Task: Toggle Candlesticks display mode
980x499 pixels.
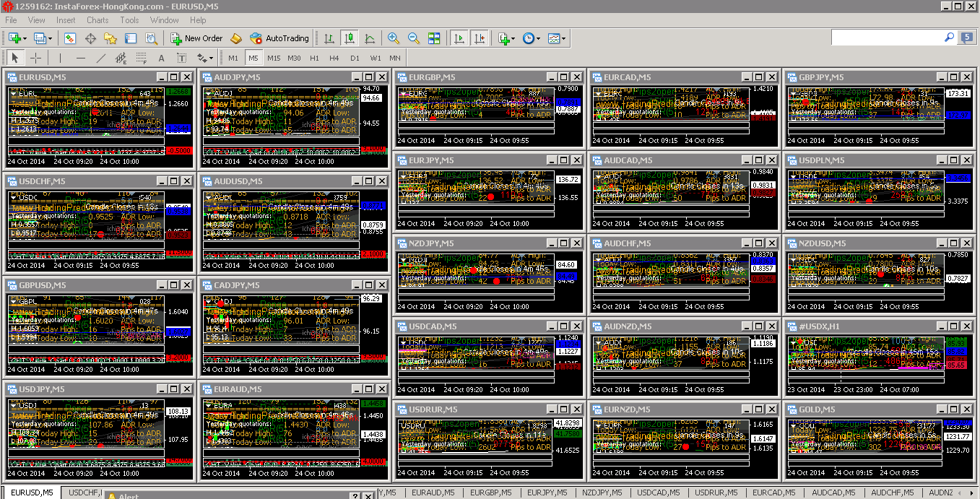Action: [x=350, y=38]
